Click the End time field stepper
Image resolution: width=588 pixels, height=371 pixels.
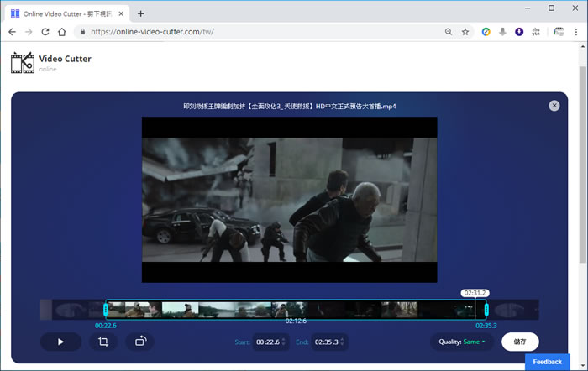coord(343,342)
